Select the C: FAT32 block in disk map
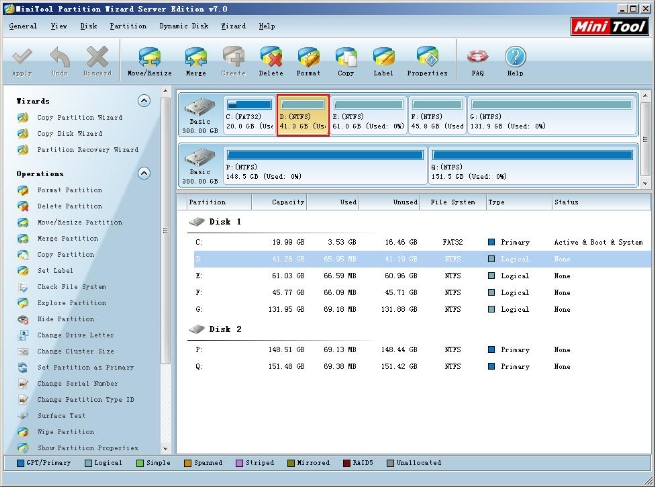 [249, 115]
